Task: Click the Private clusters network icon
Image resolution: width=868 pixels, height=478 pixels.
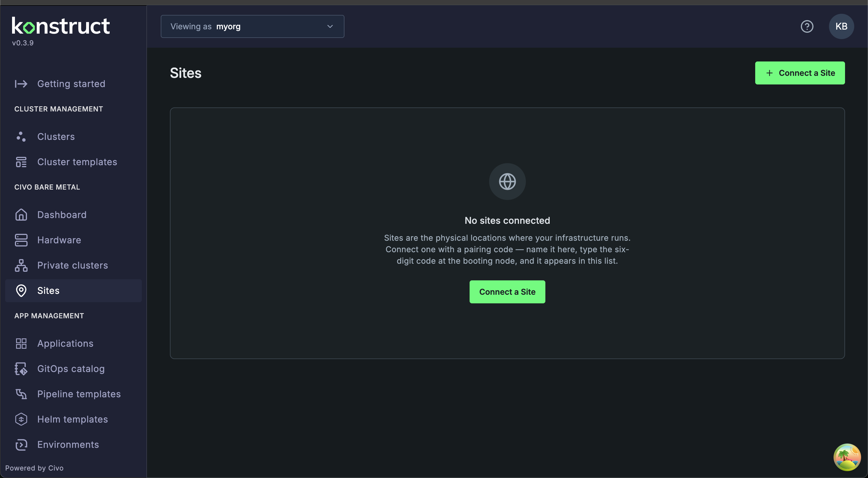Action: tap(21, 265)
